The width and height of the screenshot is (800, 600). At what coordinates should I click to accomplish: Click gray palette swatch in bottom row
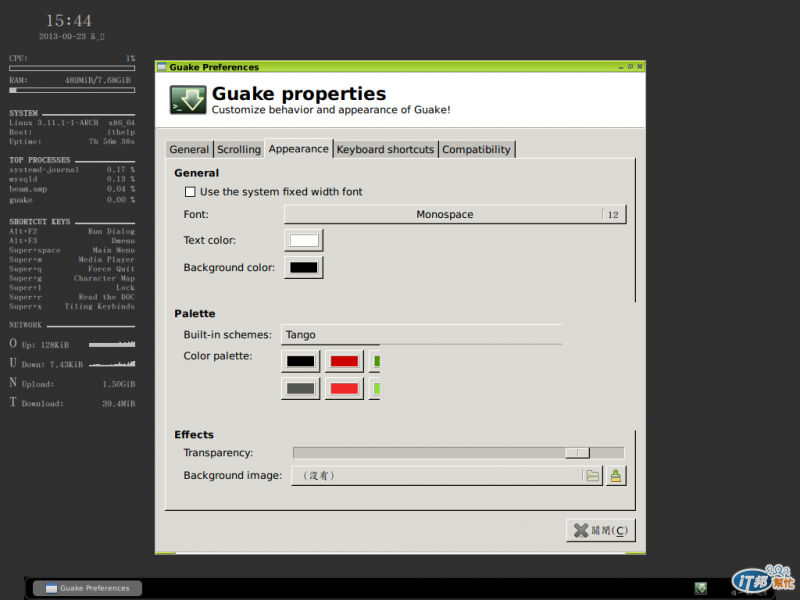coord(301,389)
